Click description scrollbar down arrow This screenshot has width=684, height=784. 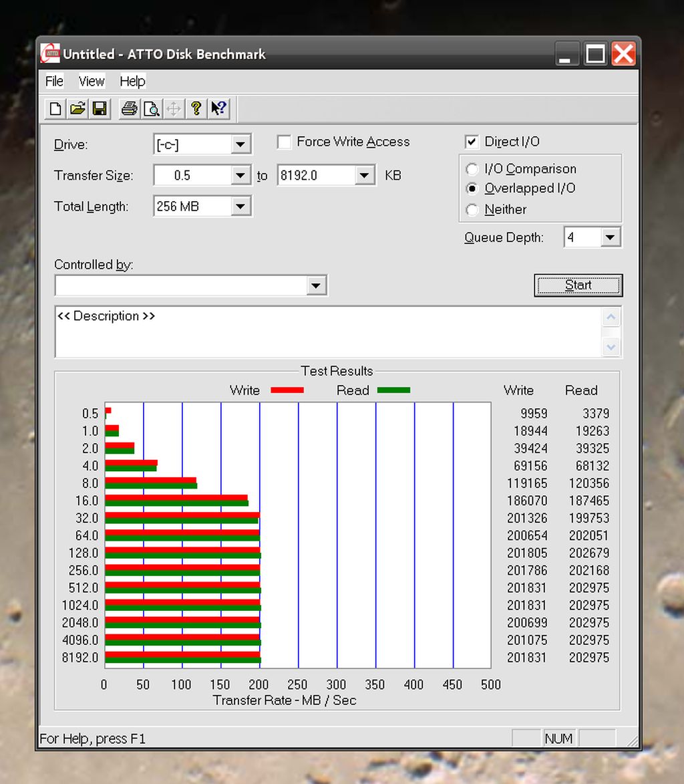click(611, 347)
